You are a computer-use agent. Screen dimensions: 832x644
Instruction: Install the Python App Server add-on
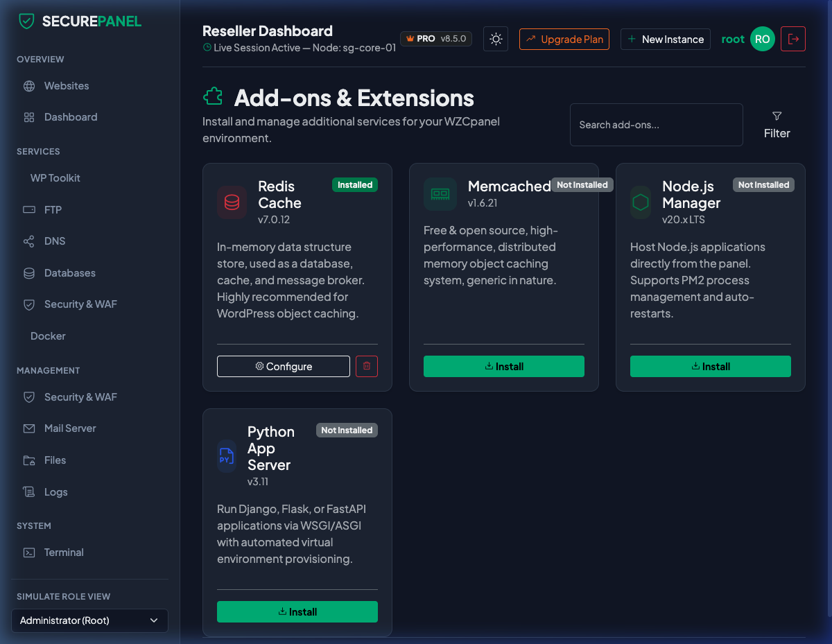click(x=297, y=611)
